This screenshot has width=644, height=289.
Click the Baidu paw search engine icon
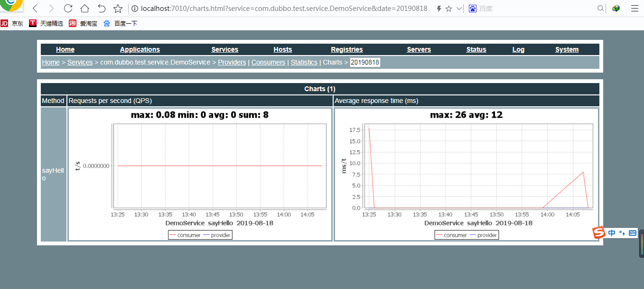click(x=472, y=9)
